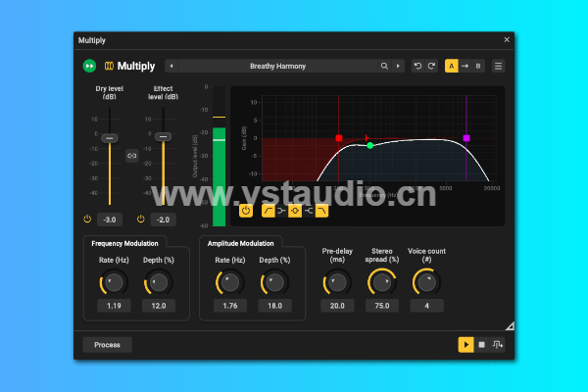Viewport: 588px width, 392px height.
Task: Go to the next preset arrow
Action: point(398,66)
